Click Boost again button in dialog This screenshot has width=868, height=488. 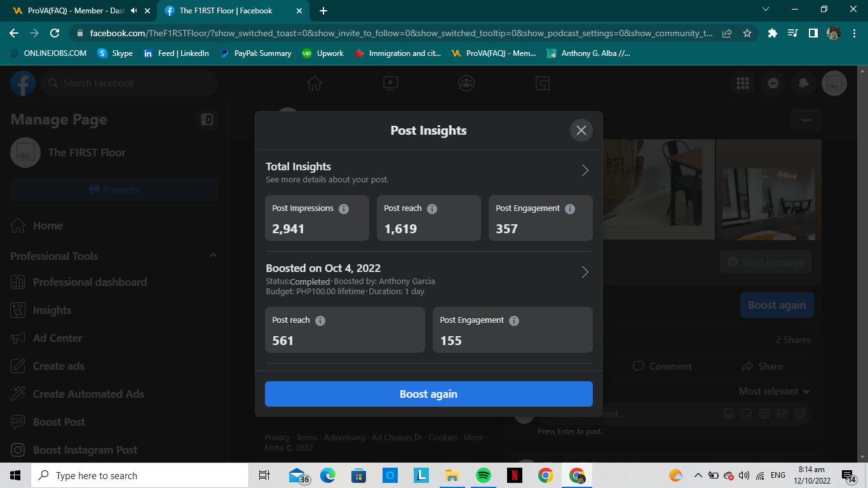click(x=429, y=394)
